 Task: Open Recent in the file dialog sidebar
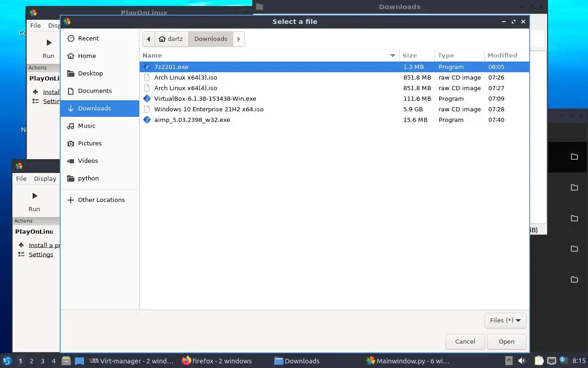coord(100,39)
